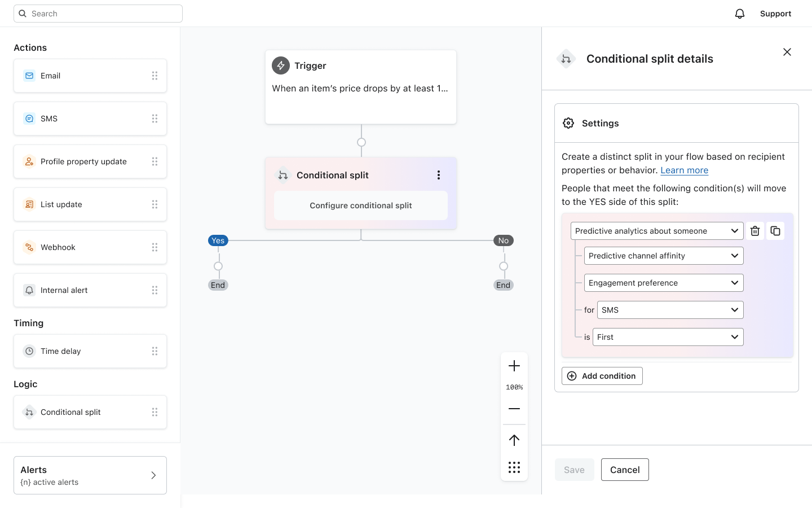Click the grid dots canvas control
This screenshot has height=508, width=812.
click(514, 467)
